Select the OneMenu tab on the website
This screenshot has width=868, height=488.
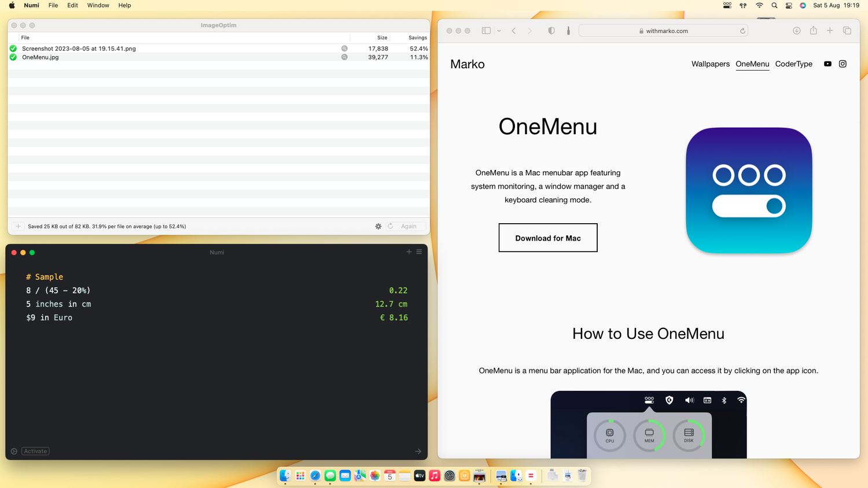point(752,64)
